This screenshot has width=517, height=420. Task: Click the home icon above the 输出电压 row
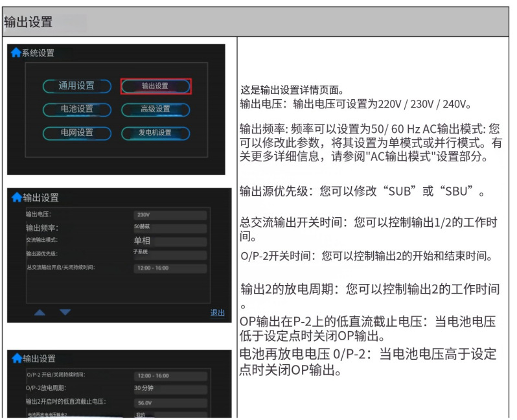16,197
